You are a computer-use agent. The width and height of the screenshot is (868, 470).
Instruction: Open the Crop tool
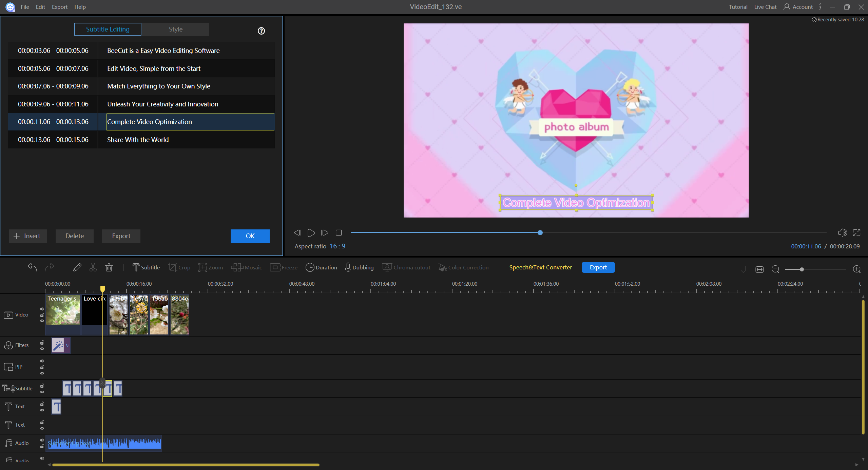point(179,267)
